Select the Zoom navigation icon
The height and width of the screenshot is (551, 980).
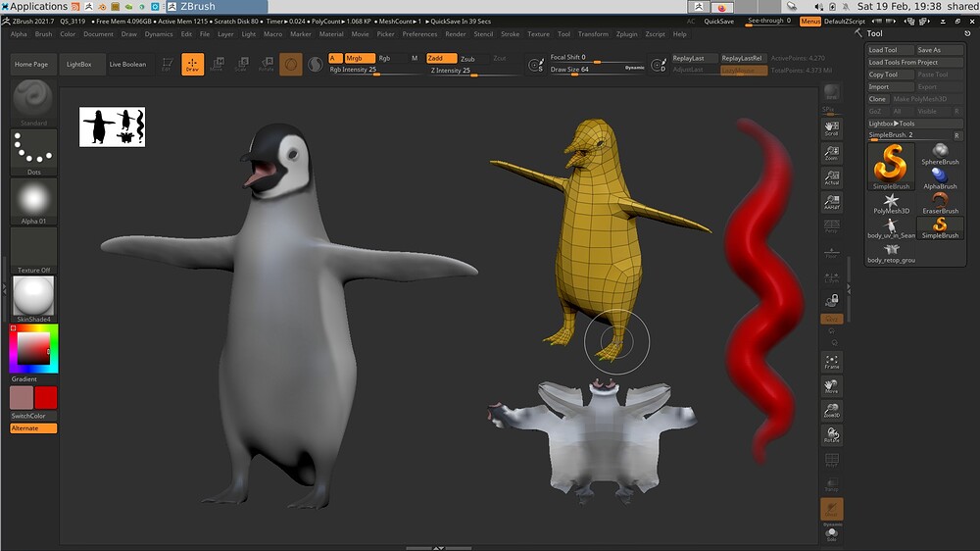pos(831,153)
